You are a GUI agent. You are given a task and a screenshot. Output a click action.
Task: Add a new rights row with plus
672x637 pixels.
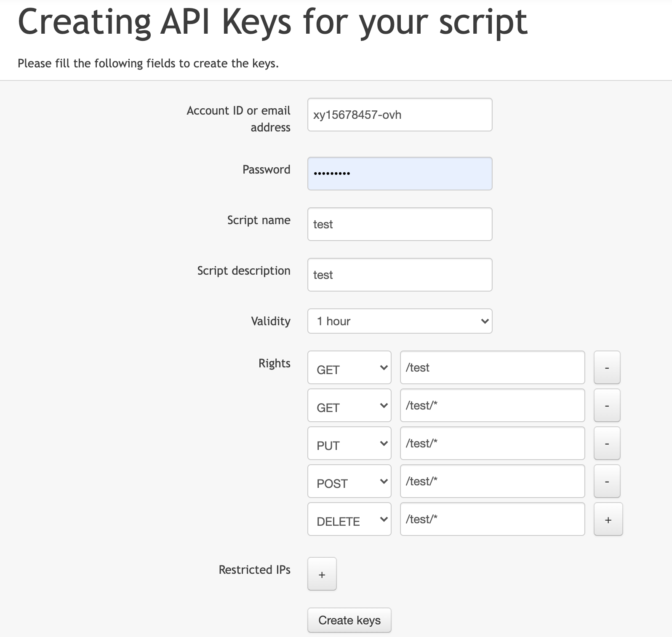[608, 519]
